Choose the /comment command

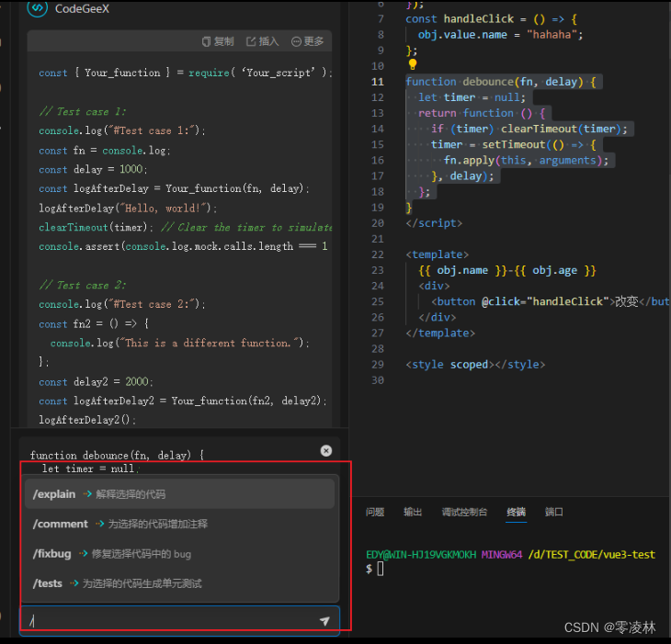(180, 524)
